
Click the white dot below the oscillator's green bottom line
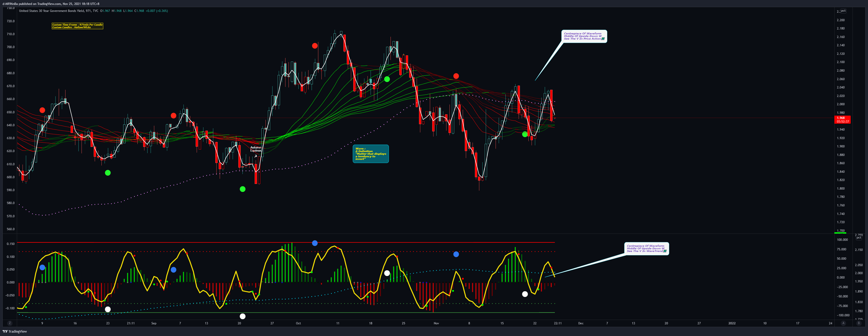point(242,316)
